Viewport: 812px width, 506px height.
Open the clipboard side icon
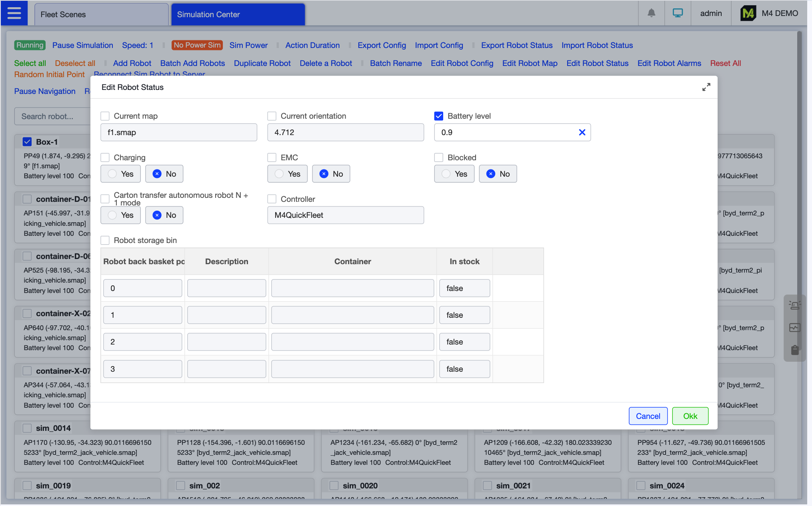pos(794,350)
